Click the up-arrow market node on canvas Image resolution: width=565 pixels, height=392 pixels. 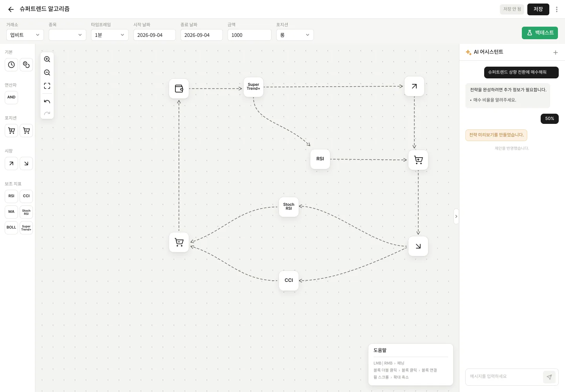click(414, 86)
